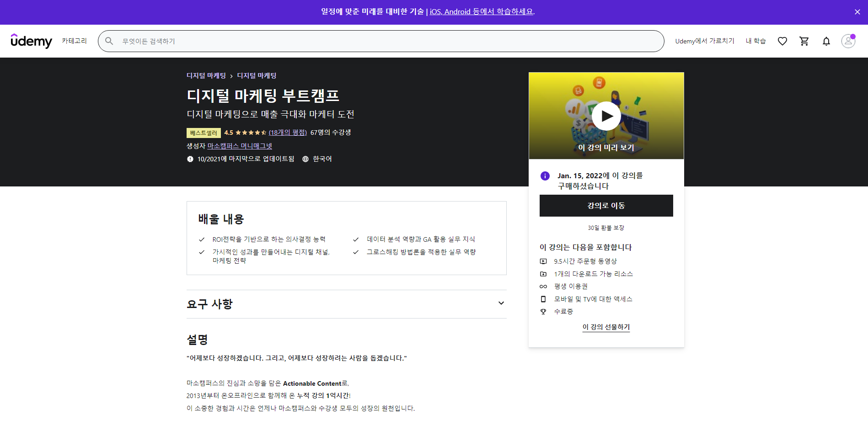
Task: Click the language globe icon
Action: tap(305, 159)
